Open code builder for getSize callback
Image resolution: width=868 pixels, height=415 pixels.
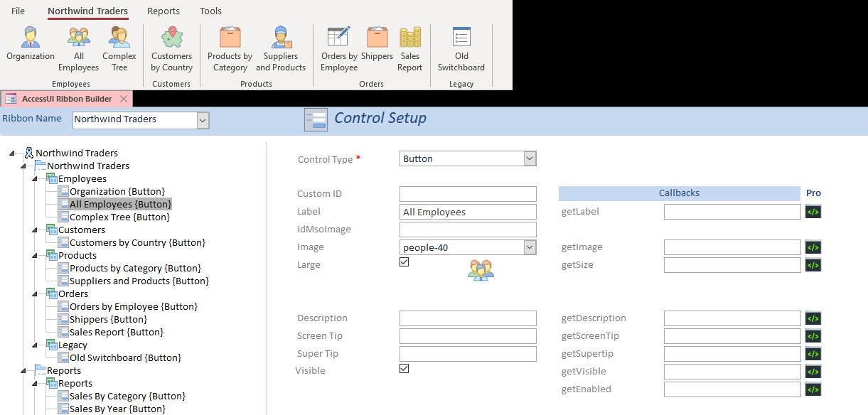coord(813,265)
